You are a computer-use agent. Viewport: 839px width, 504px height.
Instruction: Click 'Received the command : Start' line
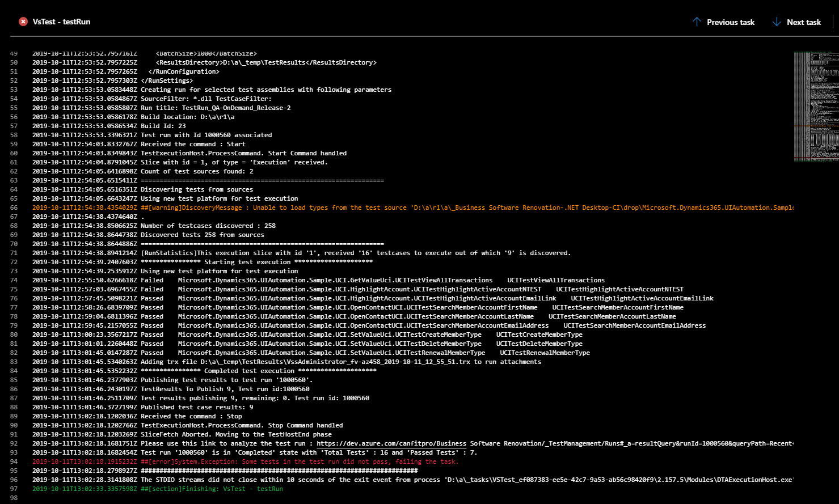(139, 144)
